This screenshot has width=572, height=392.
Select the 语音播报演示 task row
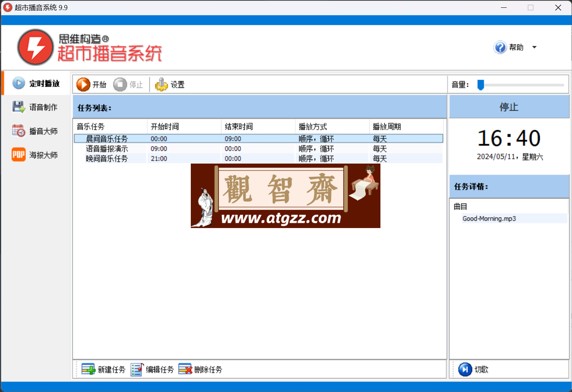click(x=258, y=149)
